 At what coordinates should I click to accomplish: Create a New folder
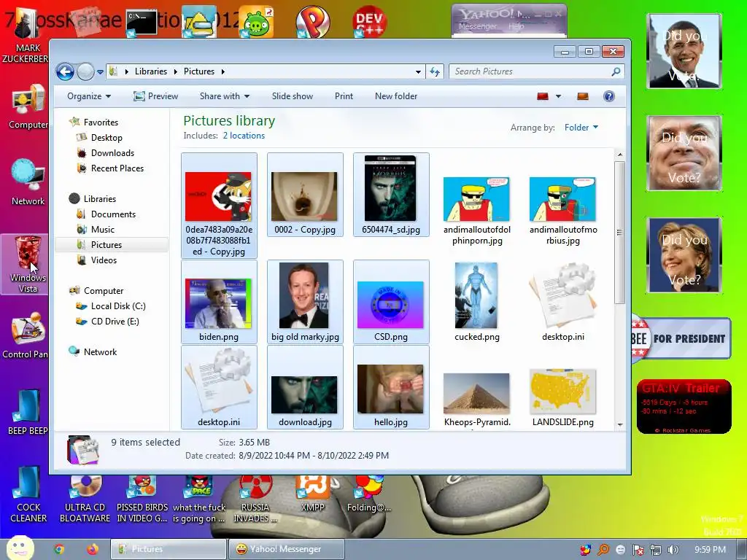[x=396, y=96]
